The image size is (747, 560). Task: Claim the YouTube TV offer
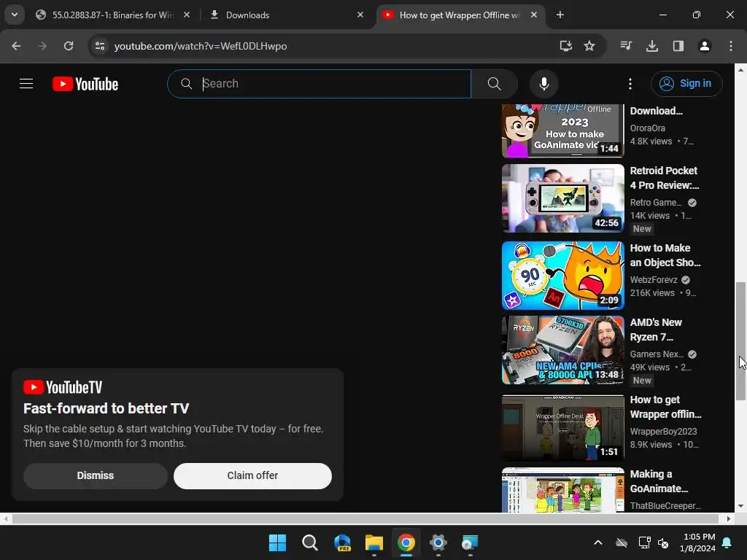(x=252, y=475)
